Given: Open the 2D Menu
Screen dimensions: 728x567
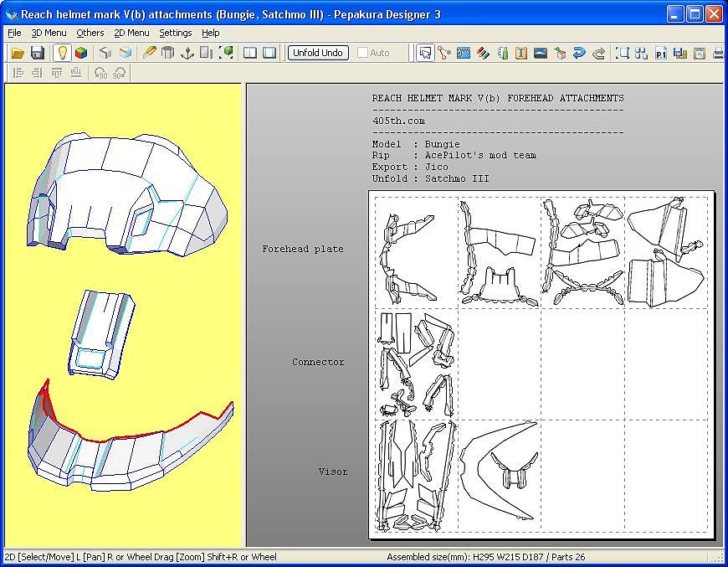Looking at the screenshot, I should coord(131,33).
